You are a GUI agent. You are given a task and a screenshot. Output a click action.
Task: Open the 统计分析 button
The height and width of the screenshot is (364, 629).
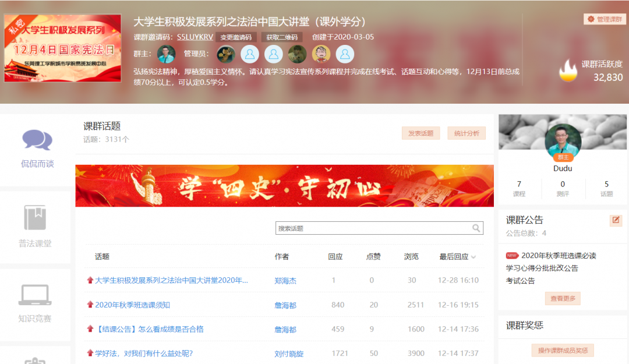click(x=466, y=133)
